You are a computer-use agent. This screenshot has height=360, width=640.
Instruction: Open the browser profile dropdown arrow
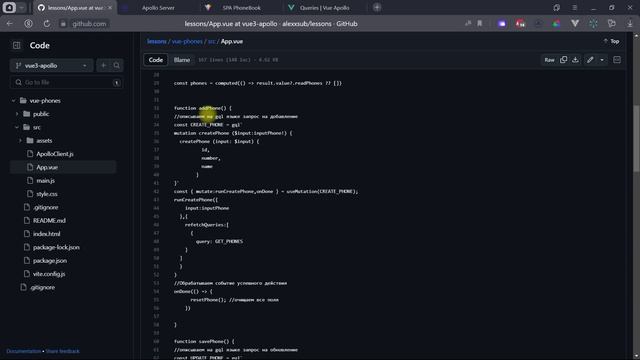pos(22,7)
